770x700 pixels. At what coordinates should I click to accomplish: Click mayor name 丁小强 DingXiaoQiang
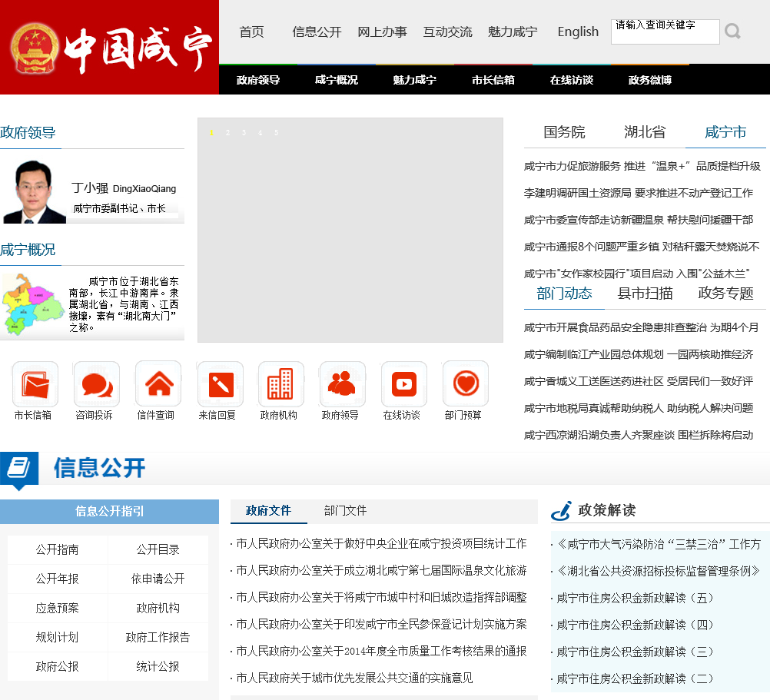(x=124, y=188)
